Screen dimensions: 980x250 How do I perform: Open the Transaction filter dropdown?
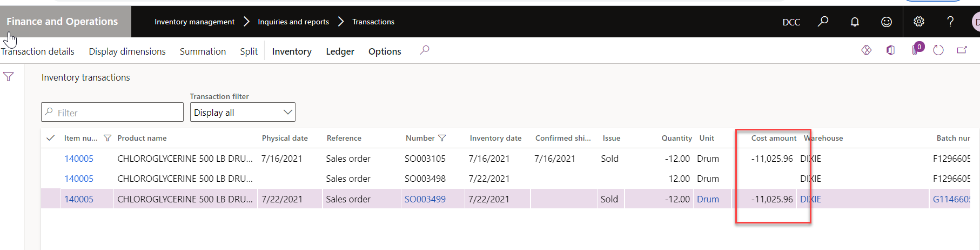pyautogui.click(x=243, y=112)
